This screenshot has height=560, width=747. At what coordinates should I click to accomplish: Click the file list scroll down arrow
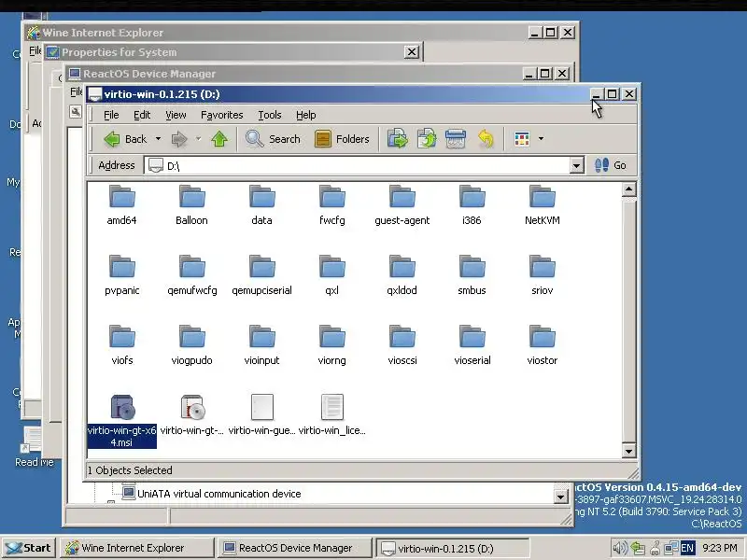628,451
